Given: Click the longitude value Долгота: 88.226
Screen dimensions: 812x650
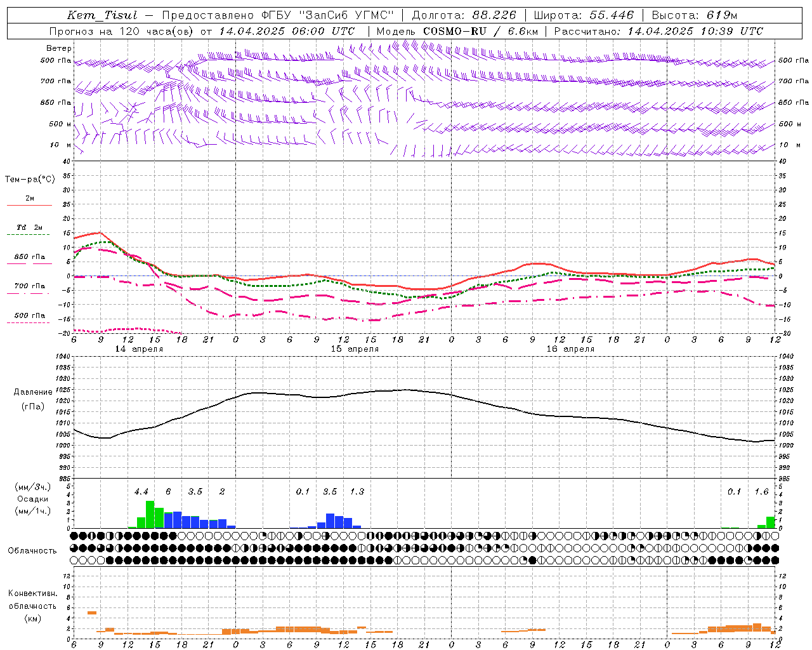Looking at the screenshot, I should click(x=464, y=15).
